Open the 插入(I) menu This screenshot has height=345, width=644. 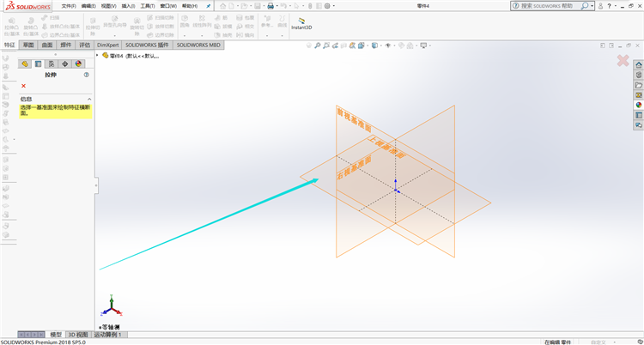pos(128,6)
